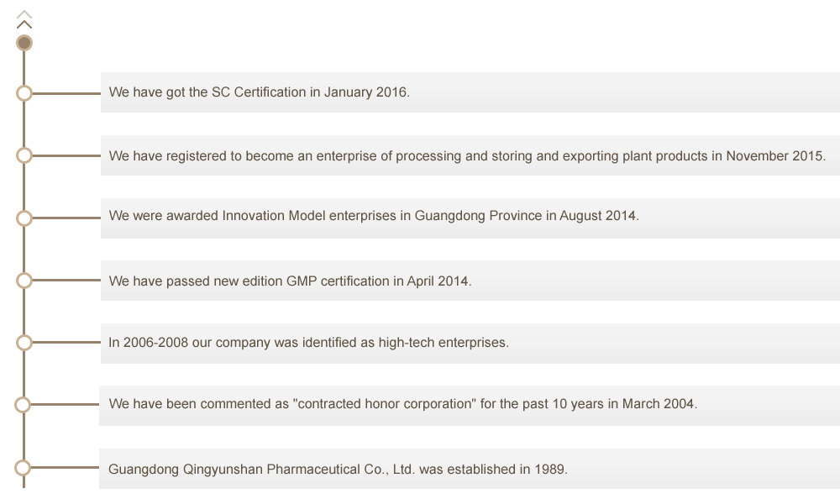Click the connector line to GMP certification entry
This screenshot has width=840, height=504.
pos(66,280)
